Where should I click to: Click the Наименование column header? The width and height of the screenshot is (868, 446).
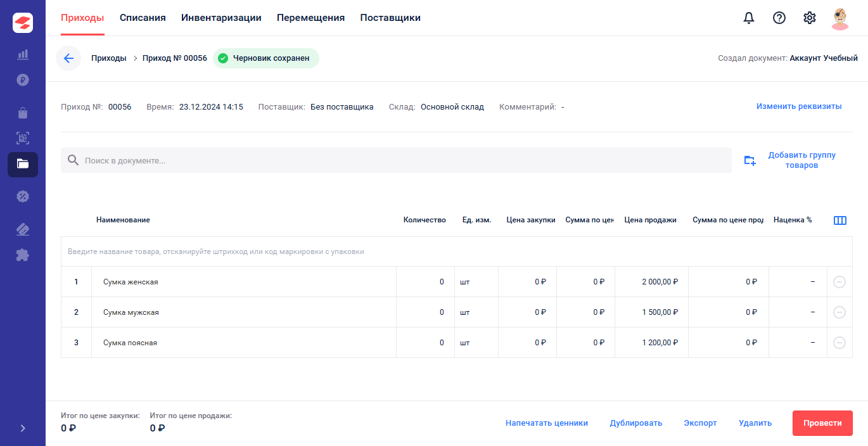123,220
